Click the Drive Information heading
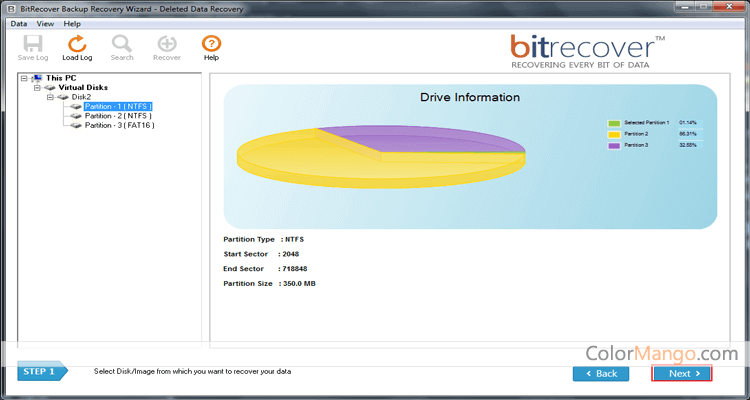Viewport: 750px width, 400px height. [x=470, y=97]
